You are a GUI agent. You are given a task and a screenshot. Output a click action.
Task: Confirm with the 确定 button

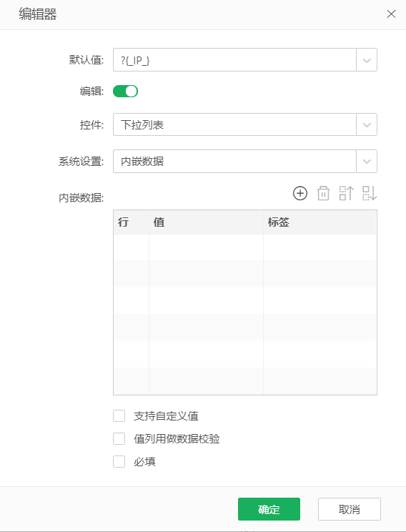coord(269,509)
